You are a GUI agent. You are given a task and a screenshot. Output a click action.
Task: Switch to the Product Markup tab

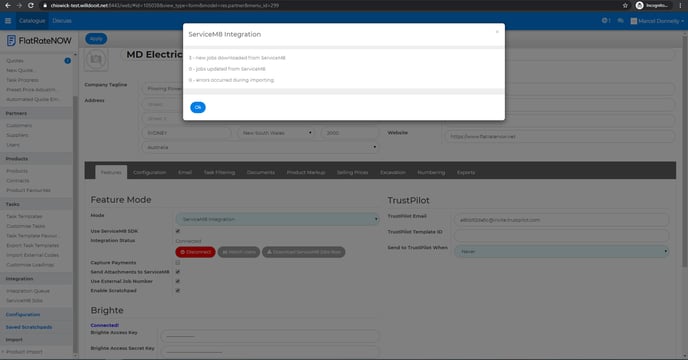click(x=306, y=172)
